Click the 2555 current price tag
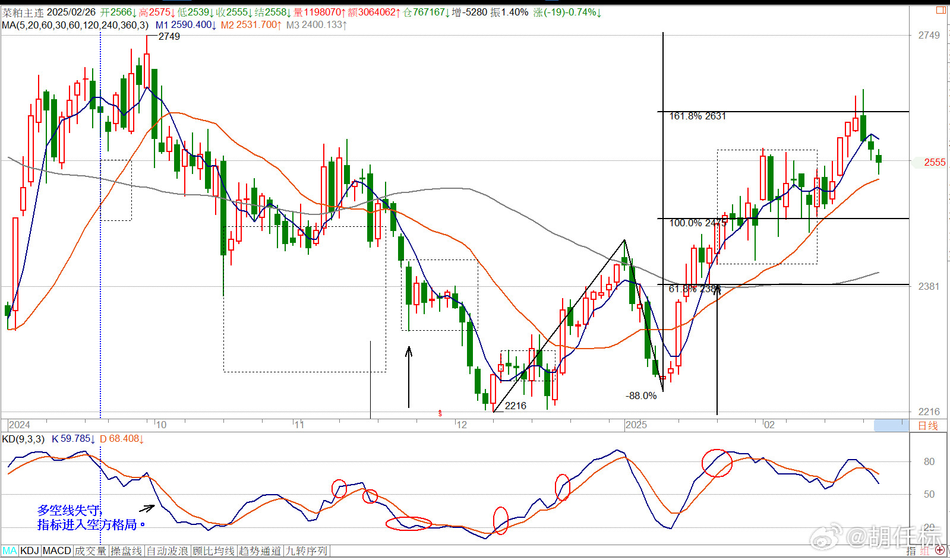The image size is (950, 560). click(x=934, y=162)
